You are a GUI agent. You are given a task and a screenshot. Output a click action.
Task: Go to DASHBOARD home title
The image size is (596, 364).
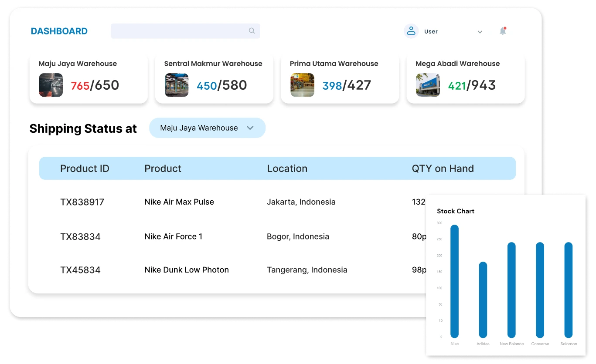[x=59, y=31]
